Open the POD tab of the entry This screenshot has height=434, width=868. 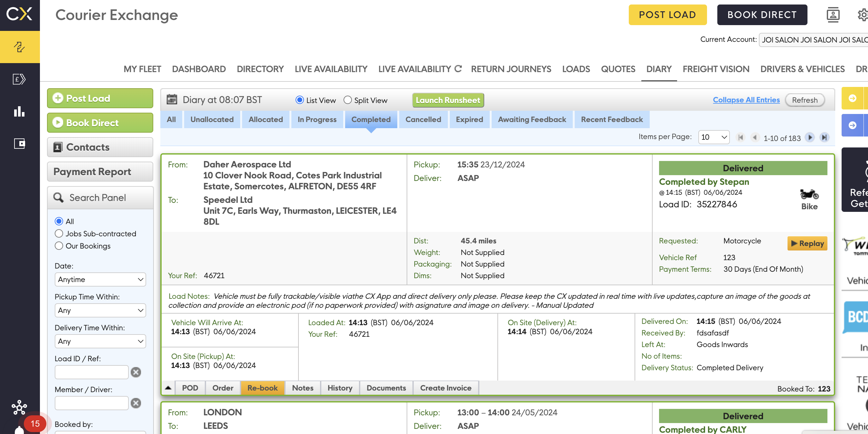(190, 388)
